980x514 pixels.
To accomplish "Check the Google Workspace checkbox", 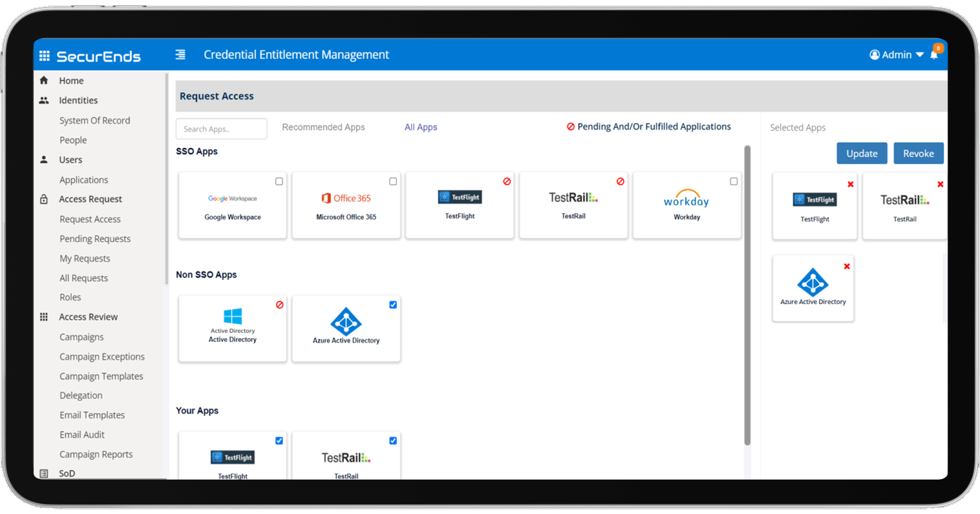I will tap(279, 181).
